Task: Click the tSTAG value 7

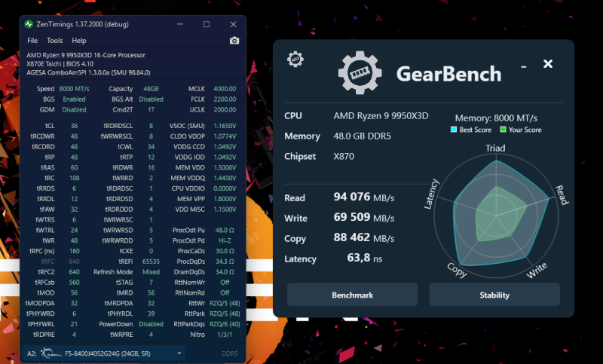Action: click(x=152, y=282)
